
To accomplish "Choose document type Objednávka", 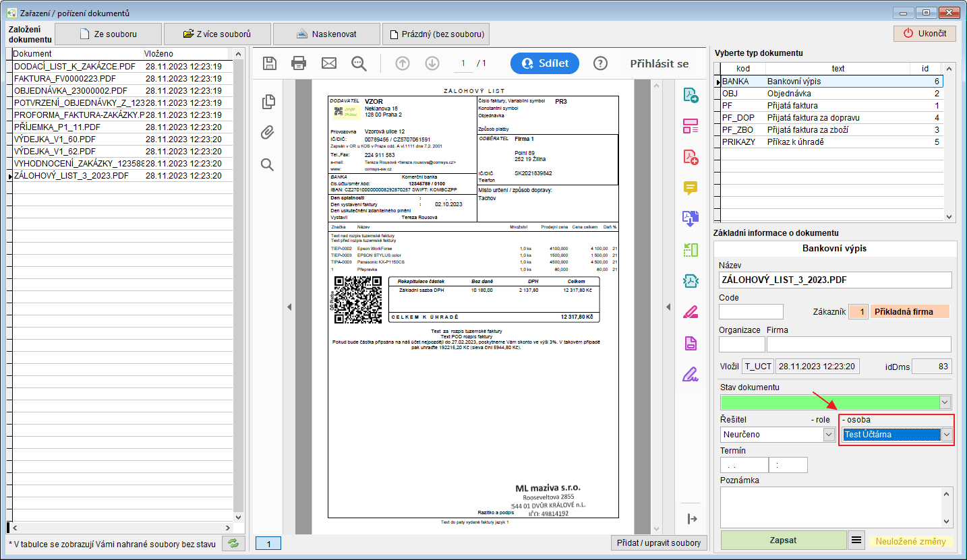I will click(832, 93).
